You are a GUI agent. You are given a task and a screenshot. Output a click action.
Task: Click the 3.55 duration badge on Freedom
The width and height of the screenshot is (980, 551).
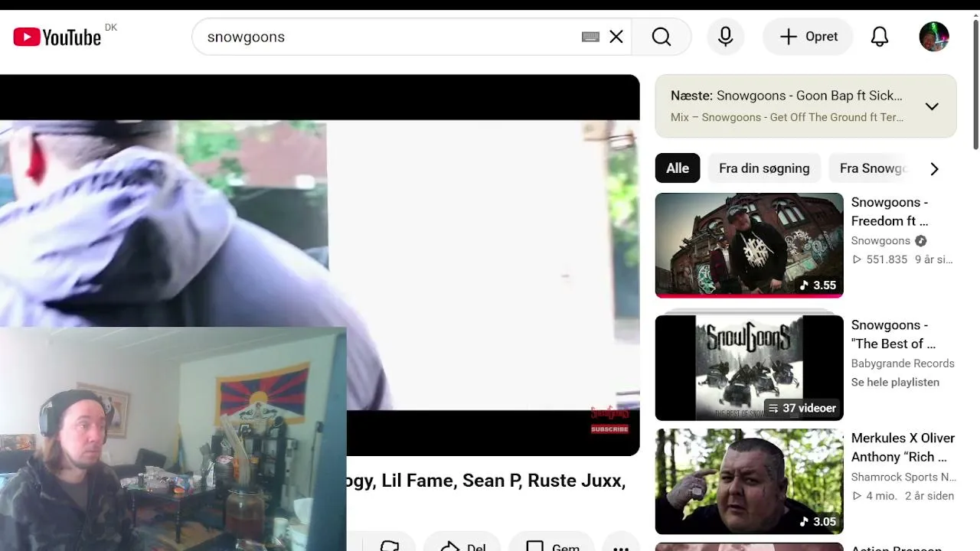[x=818, y=285]
